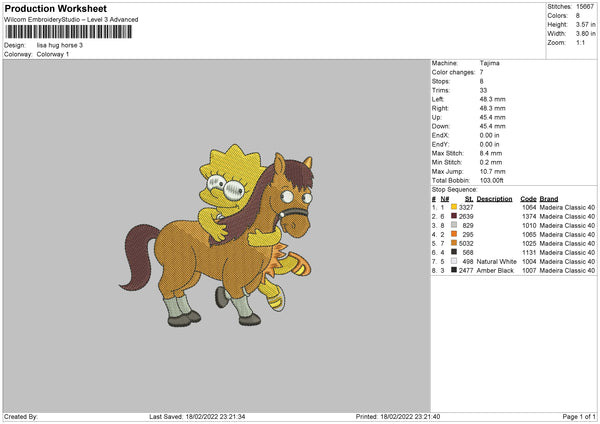Click the EndX value 0.00 in
The height and width of the screenshot is (424, 600).
coord(489,135)
